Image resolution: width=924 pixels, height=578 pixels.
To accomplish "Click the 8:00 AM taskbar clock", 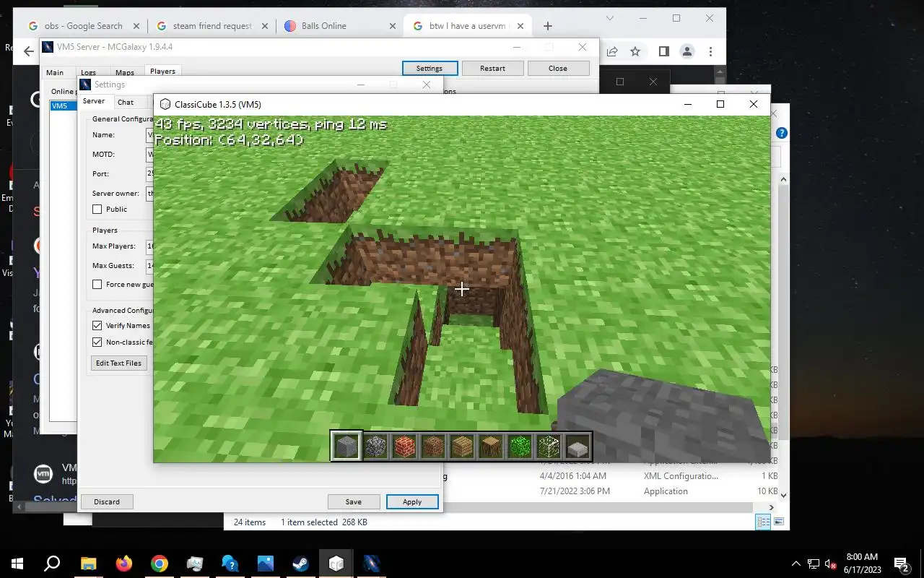I will click(x=862, y=557).
